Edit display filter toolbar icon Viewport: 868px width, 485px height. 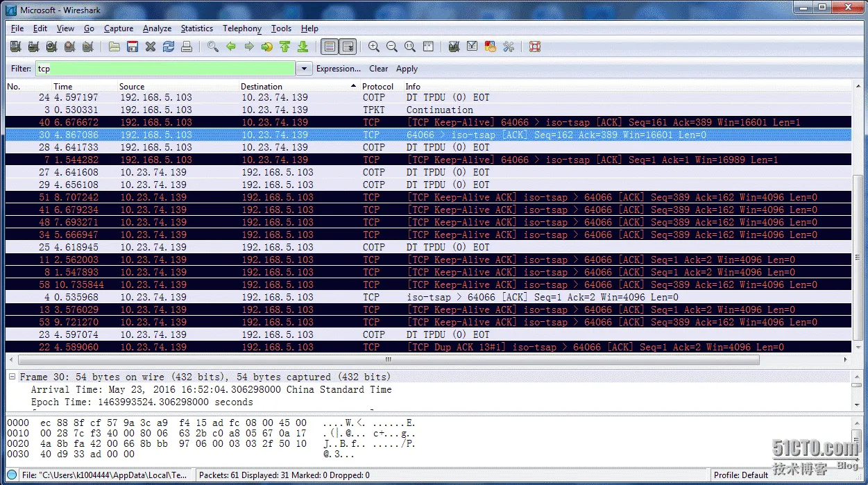coord(473,46)
